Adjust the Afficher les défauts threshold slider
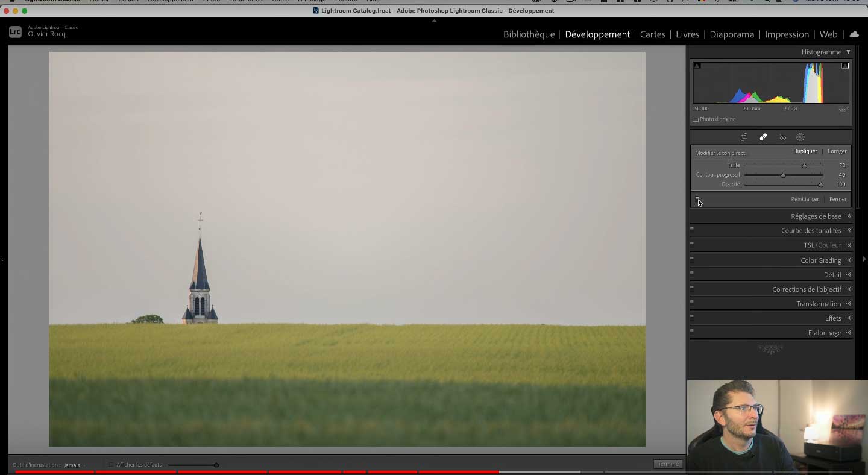Image resolution: width=868 pixels, height=475 pixels. 216,465
